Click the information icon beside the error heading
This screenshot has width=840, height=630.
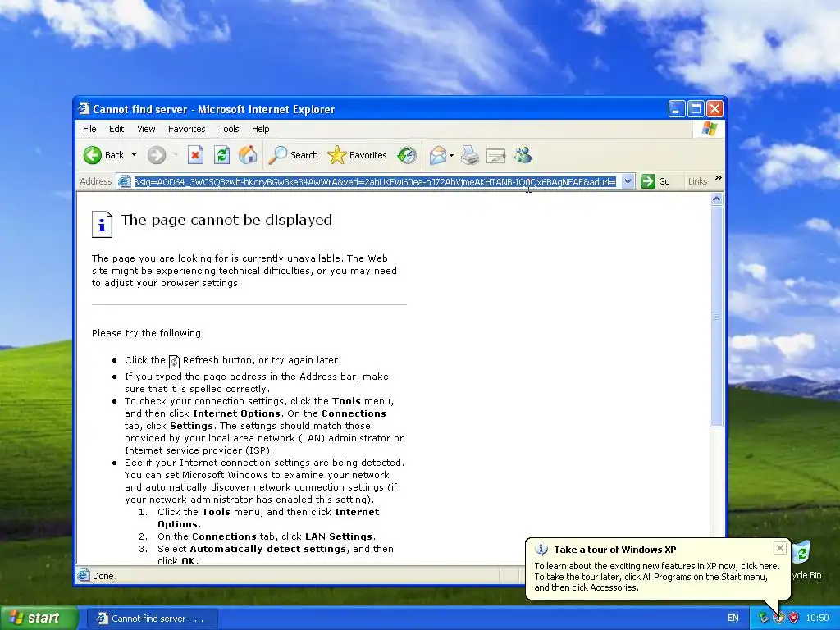tap(102, 224)
